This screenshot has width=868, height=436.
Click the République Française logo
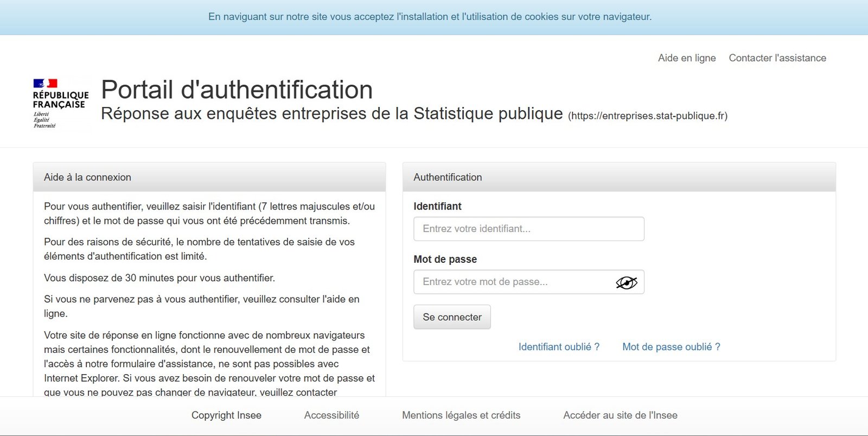[60, 102]
